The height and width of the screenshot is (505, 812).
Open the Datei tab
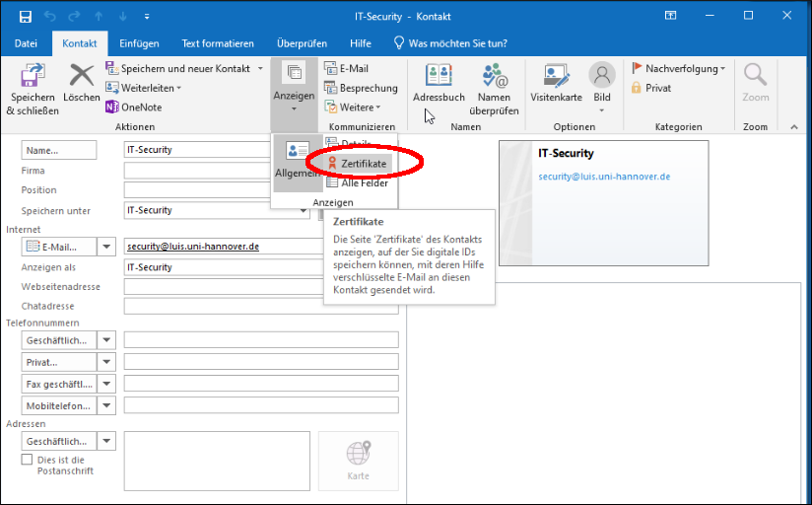(x=26, y=43)
